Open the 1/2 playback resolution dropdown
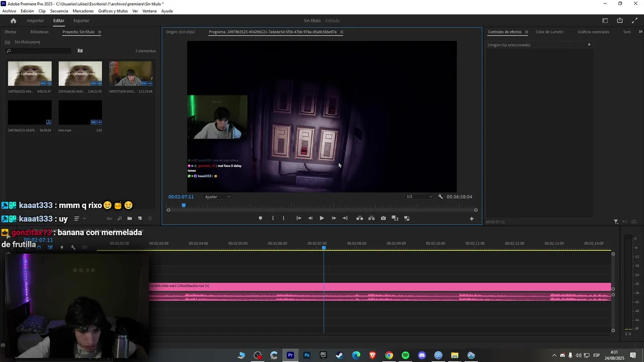644x362 pixels. [x=419, y=197]
